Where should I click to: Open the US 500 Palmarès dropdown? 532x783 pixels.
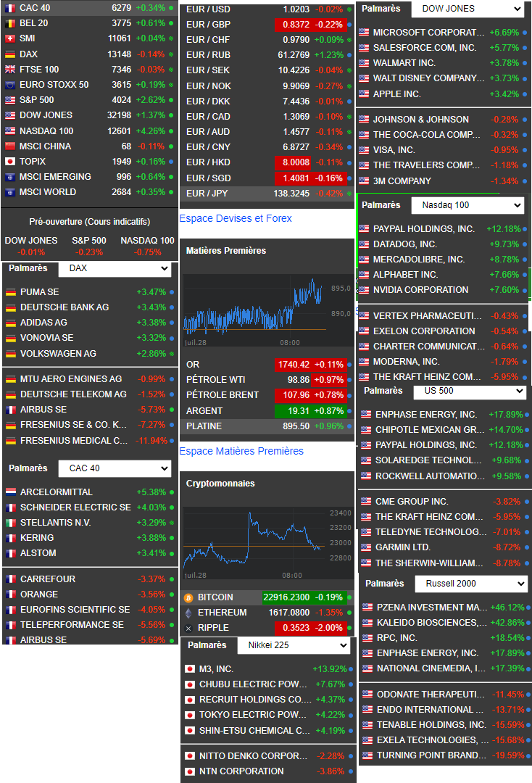pyautogui.click(x=470, y=391)
